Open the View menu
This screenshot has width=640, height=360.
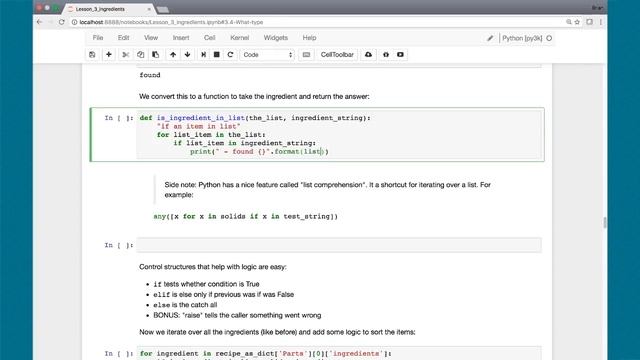click(x=151, y=38)
